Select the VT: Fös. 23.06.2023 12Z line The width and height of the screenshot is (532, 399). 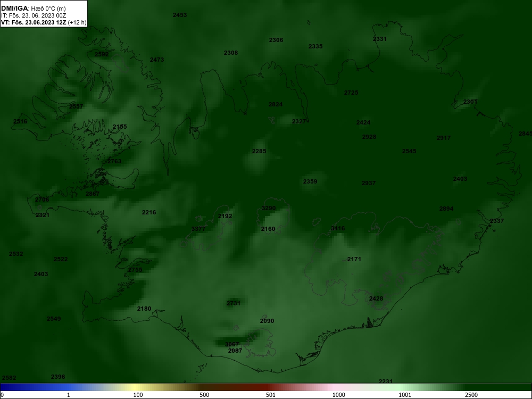coord(44,23)
